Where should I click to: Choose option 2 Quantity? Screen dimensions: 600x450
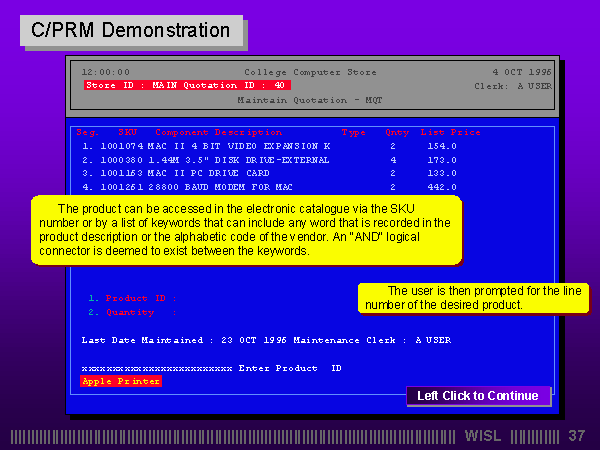pos(122,312)
